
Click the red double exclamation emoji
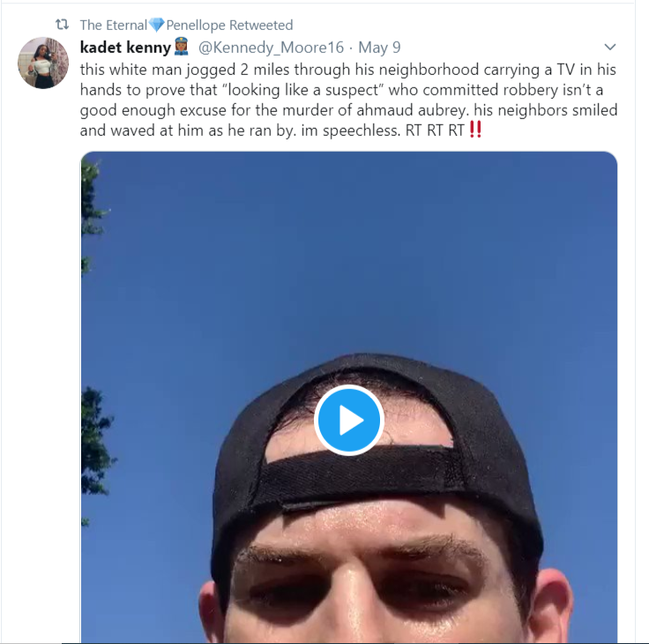tap(475, 130)
